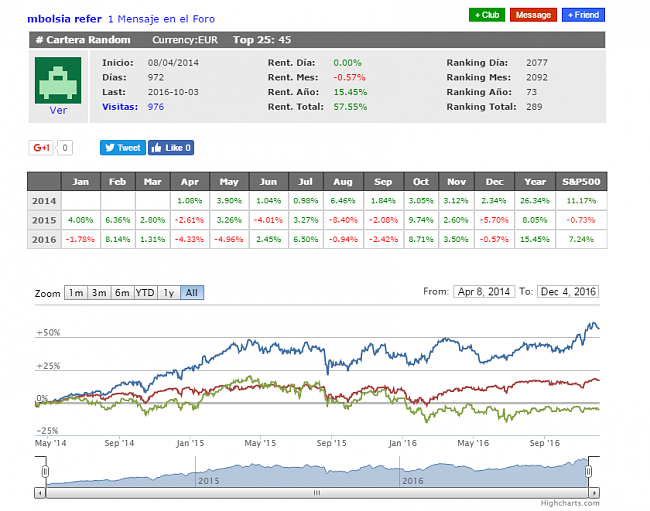Set chart zoom to 1m
Screen dimensions: 650x511
(75, 293)
